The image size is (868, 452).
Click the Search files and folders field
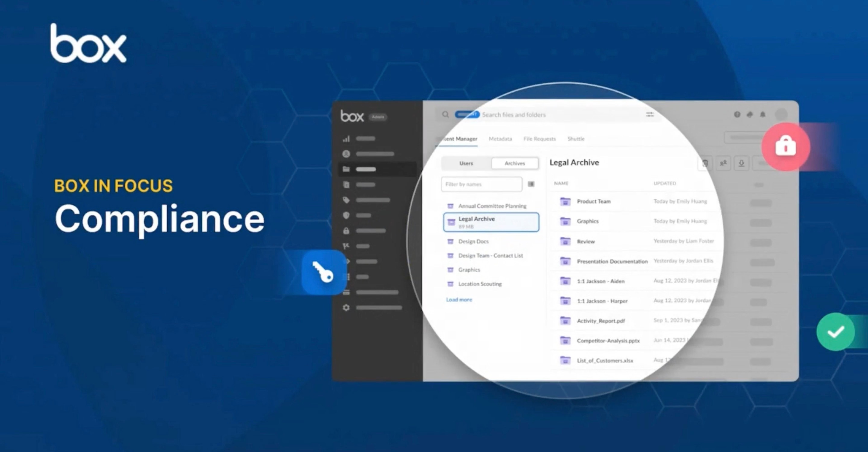(x=548, y=114)
